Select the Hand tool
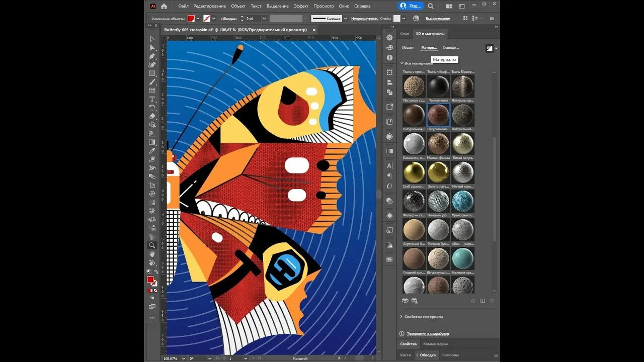This screenshot has width=644, height=362. point(152,254)
